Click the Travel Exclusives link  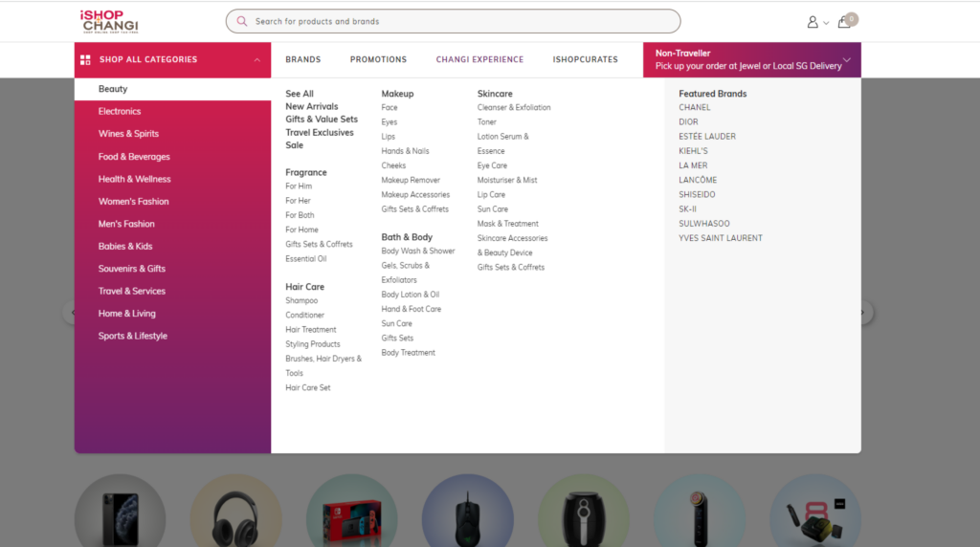pyautogui.click(x=319, y=132)
